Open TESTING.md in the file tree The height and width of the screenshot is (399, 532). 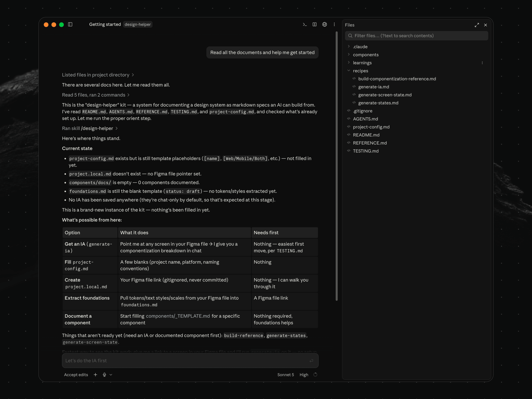coord(366,151)
